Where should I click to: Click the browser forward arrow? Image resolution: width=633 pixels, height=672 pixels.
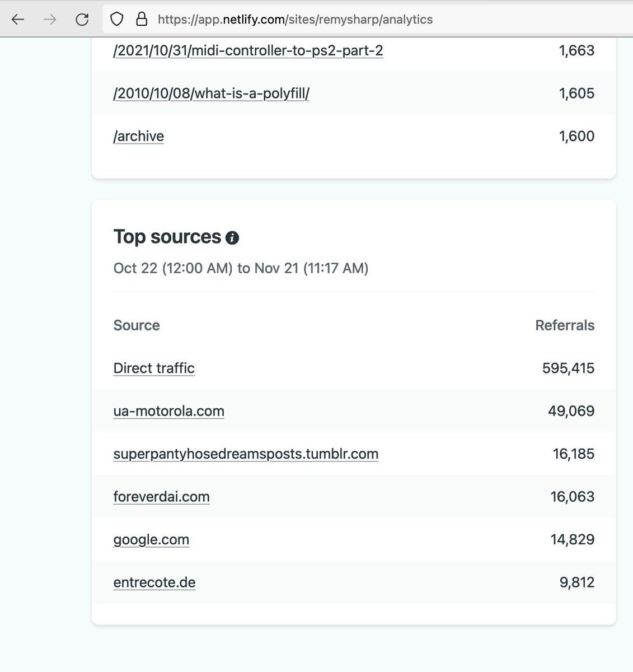click(50, 20)
